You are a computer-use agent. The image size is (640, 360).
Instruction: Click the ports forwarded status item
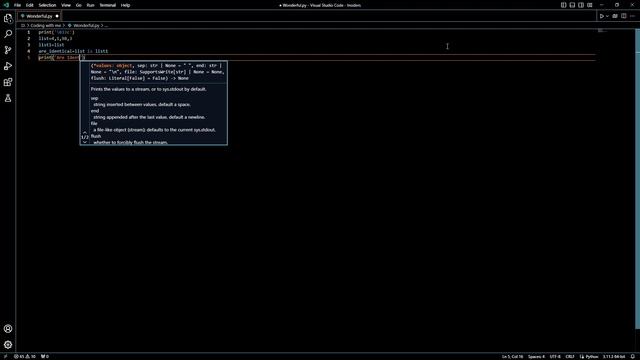[x=45, y=356]
